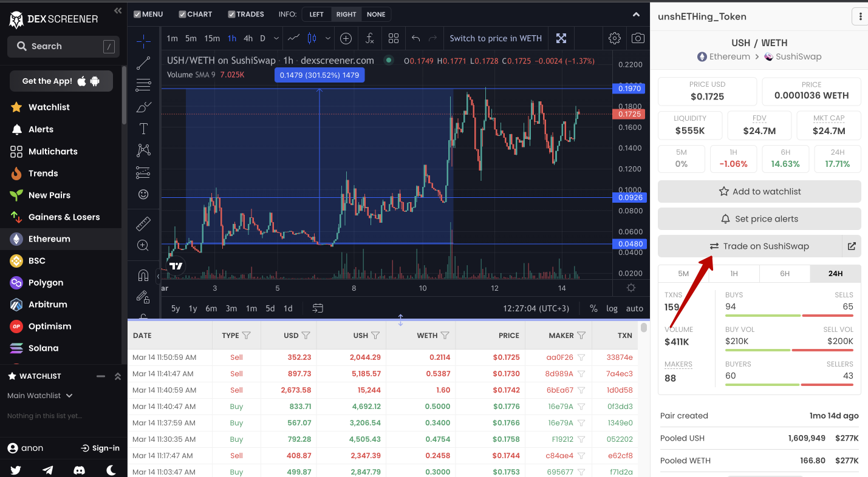Screen dimensions: 868x477
Task: Click the Get the App! button
Action: tap(61, 81)
